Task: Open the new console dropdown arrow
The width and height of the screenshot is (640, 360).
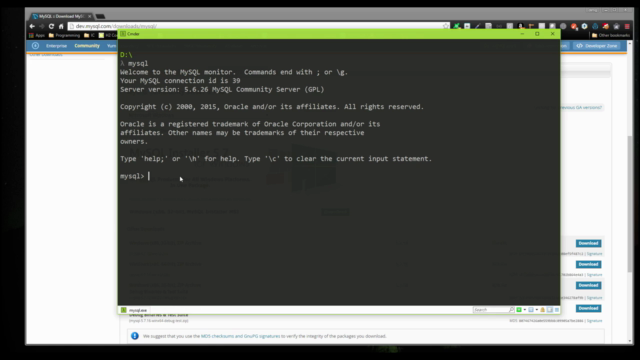Action: coord(524,310)
